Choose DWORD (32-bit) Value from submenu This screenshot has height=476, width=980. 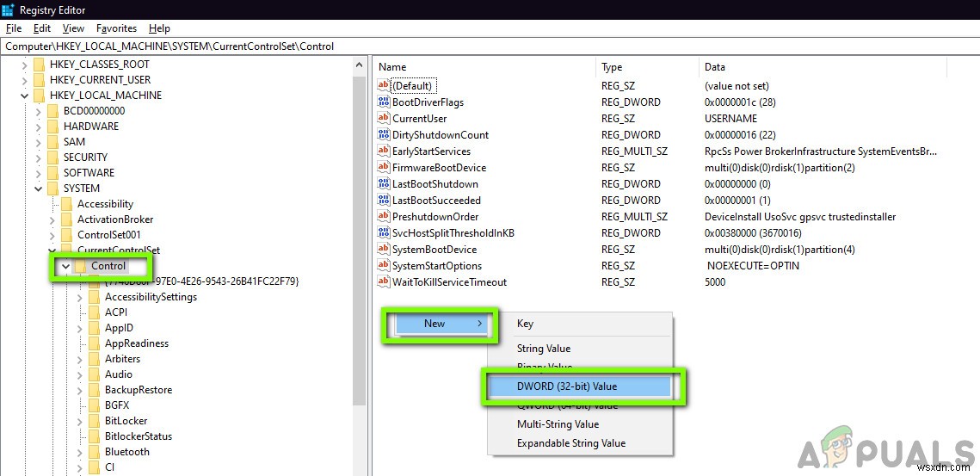tap(578, 386)
